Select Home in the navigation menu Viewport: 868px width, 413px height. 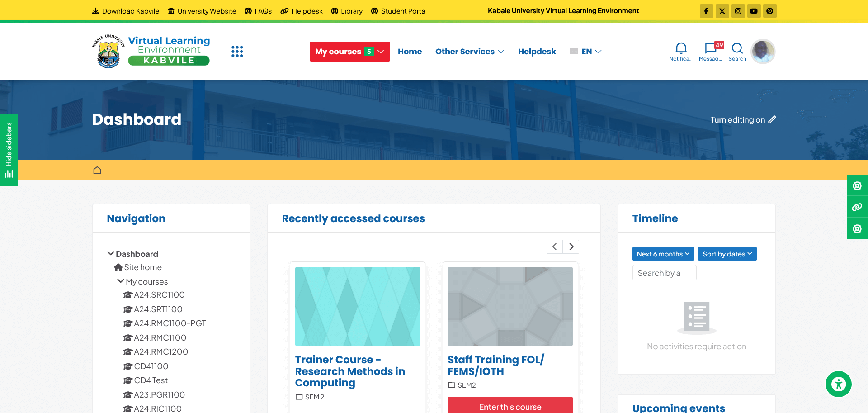410,51
